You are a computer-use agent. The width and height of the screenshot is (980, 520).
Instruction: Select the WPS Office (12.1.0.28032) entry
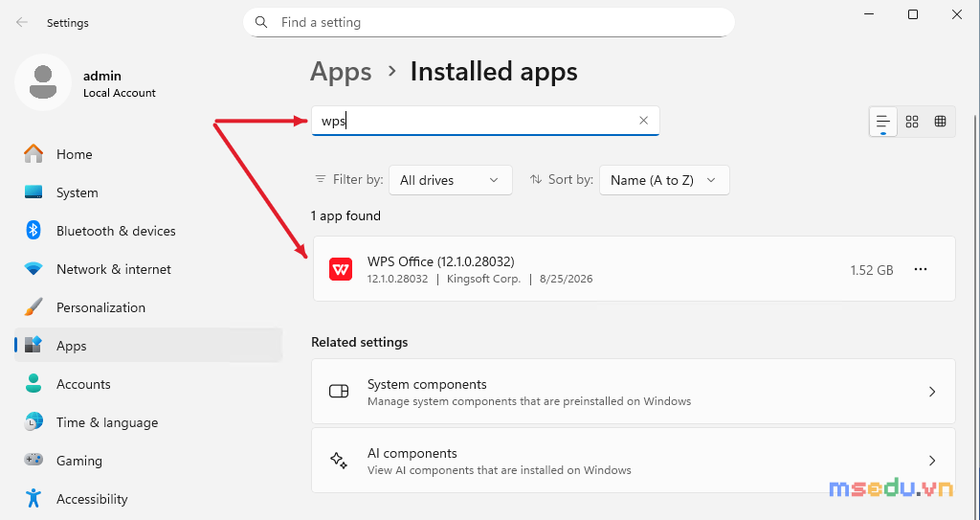[x=634, y=269]
